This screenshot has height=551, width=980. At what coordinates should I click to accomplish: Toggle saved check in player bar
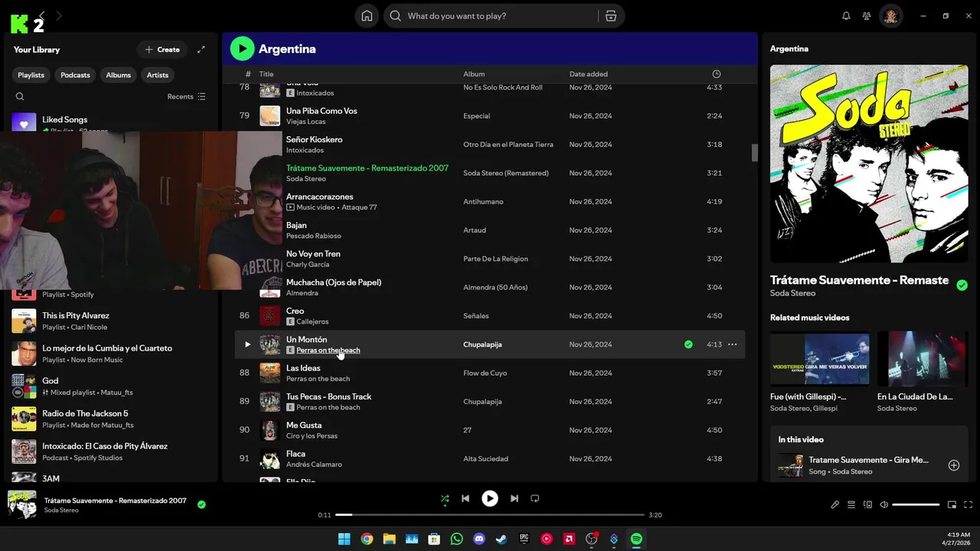click(x=201, y=505)
